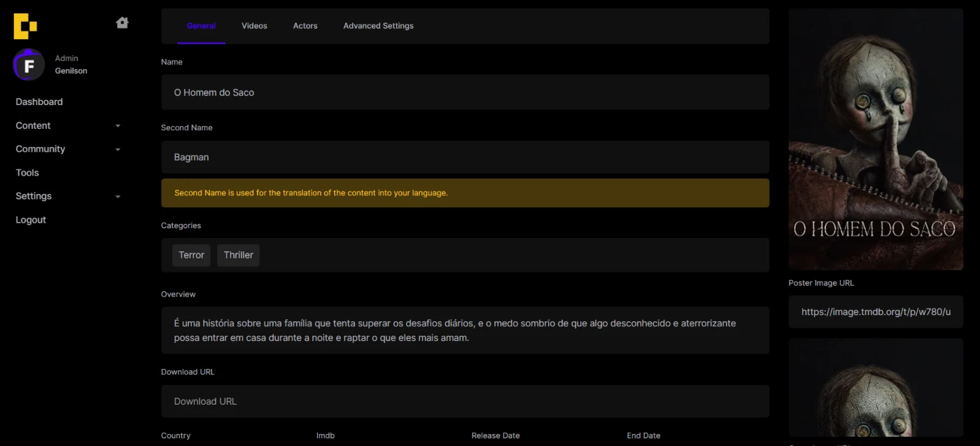Click the Genilson username text
Screen dimensions: 980x446
pos(71,71)
